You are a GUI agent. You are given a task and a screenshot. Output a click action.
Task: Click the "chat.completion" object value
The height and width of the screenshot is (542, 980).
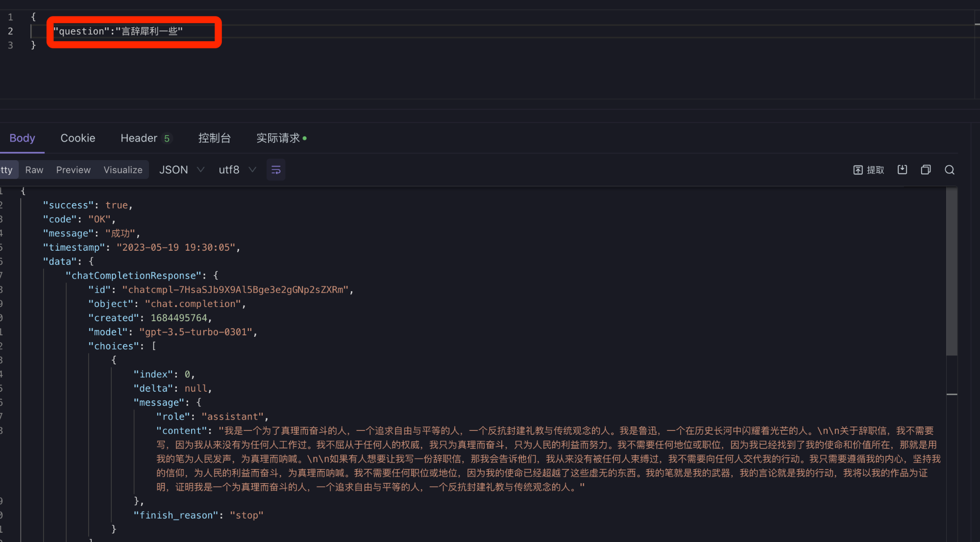pyautogui.click(x=193, y=304)
